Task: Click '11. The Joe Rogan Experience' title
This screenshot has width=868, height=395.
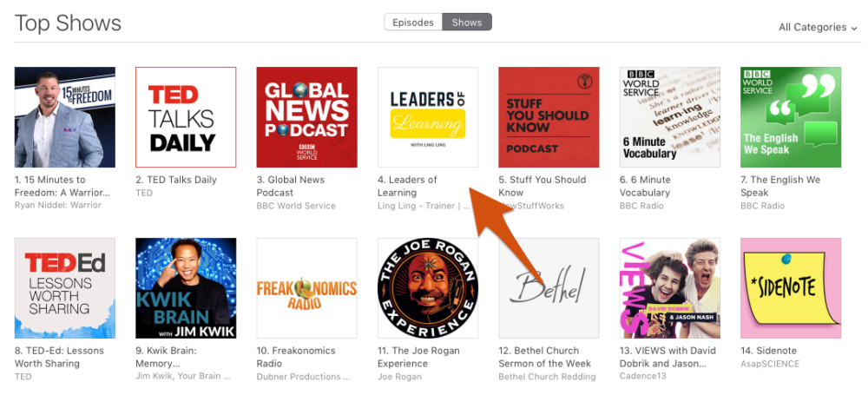Action: click(x=418, y=358)
